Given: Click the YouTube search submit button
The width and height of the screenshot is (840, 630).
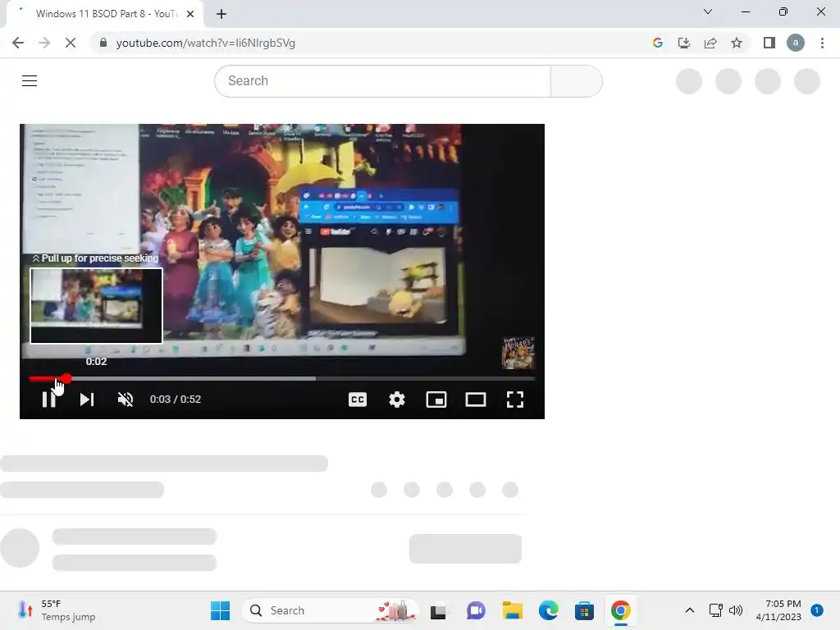Looking at the screenshot, I should point(577,81).
